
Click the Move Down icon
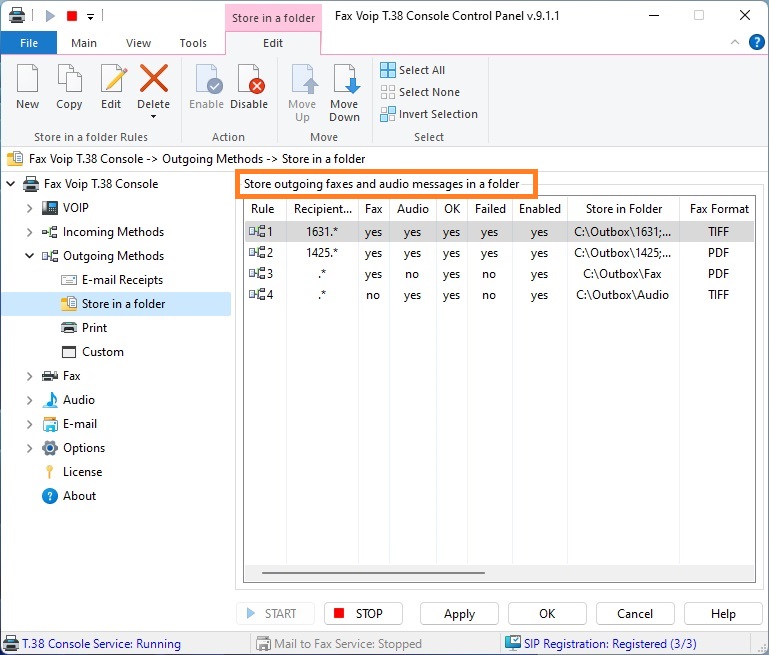coord(345,78)
